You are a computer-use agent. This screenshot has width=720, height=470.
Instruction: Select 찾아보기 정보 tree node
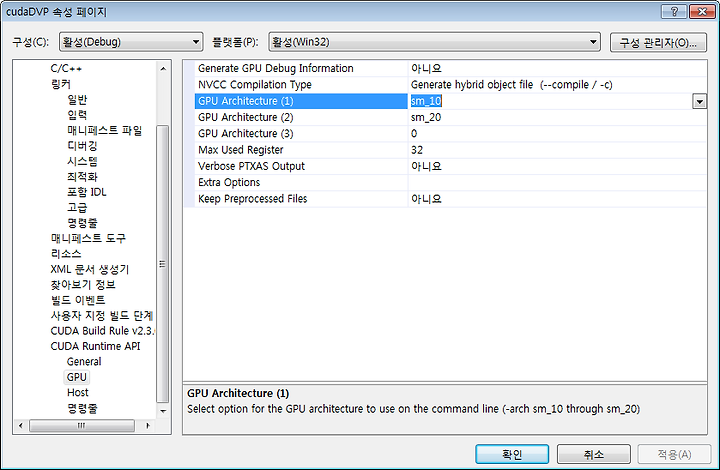pos(83,285)
